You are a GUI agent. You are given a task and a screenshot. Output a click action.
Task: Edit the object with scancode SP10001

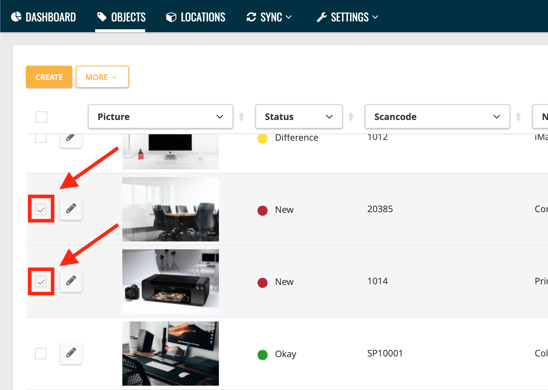71,353
